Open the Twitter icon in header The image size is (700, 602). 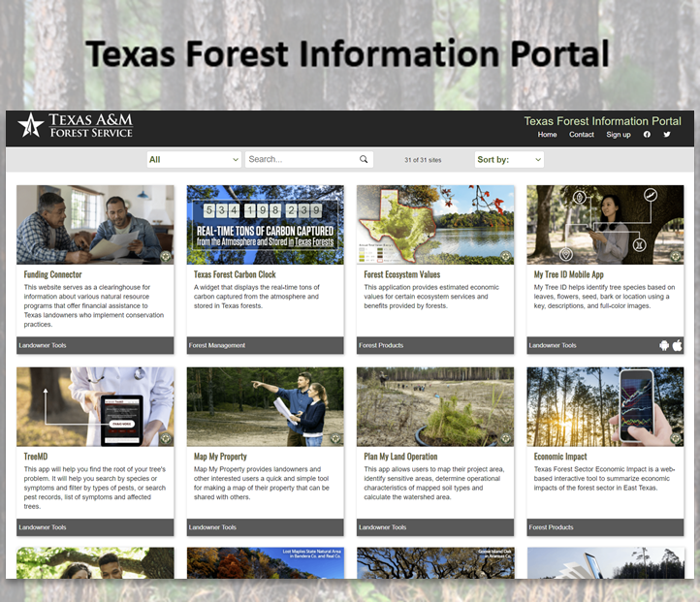[x=667, y=135]
